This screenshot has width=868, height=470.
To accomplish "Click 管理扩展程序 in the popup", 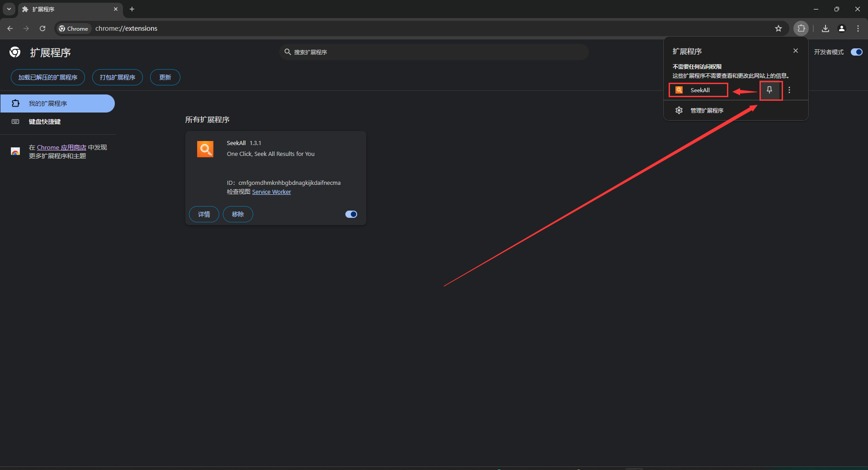I will pos(736,110).
